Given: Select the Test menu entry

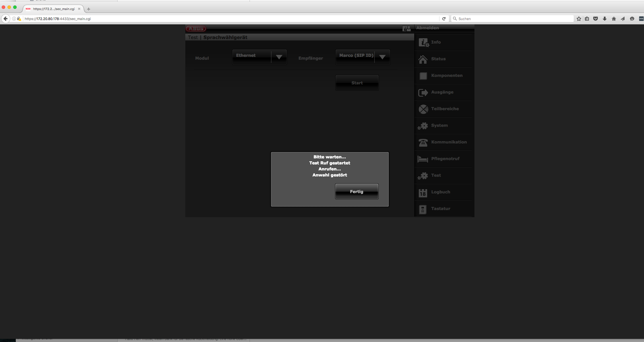Looking at the screenshot, I should (436, 175).
